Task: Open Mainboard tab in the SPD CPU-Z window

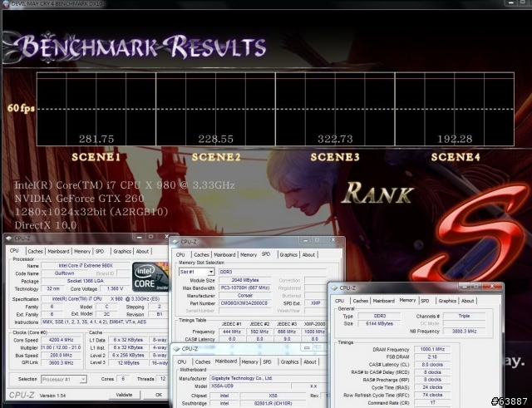Action: (x=224, y=255)
